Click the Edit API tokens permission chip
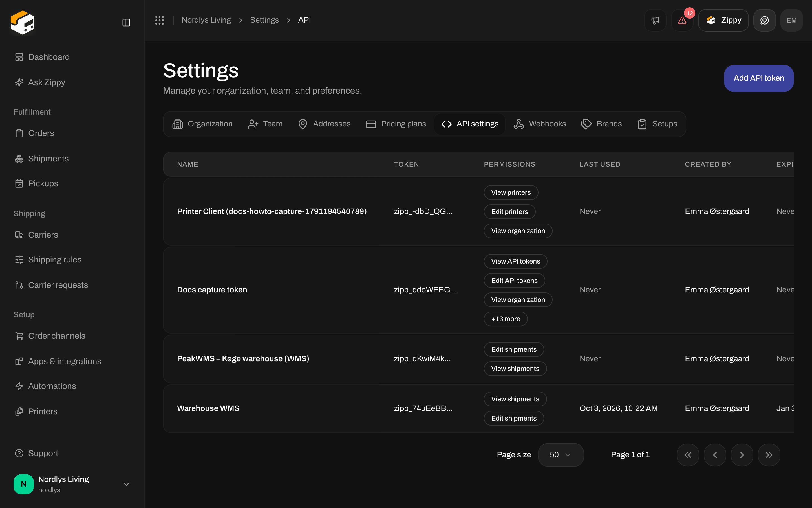Viewport: 812px width, 508px height. click(x=514, y=281)
